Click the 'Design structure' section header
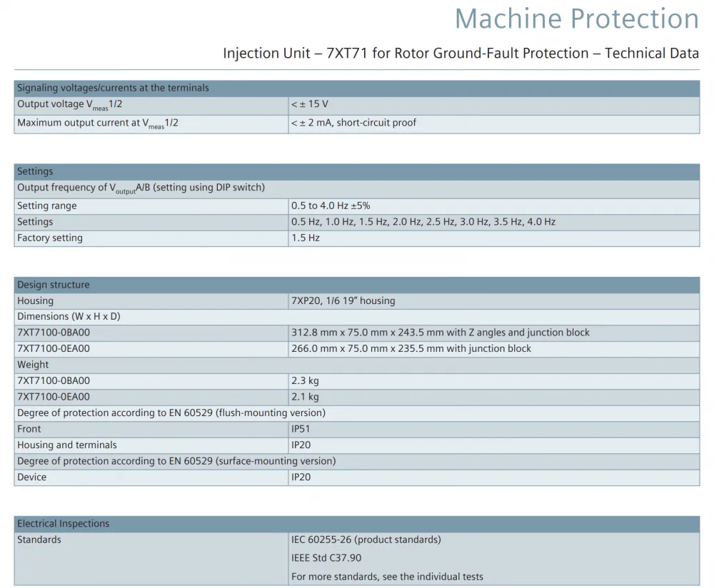 (356, 285)
